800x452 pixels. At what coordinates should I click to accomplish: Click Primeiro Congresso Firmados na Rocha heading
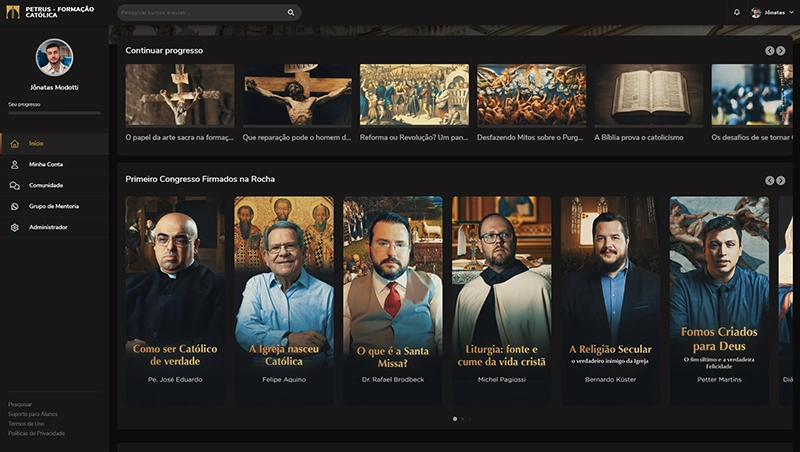click(x=200, y=179)
